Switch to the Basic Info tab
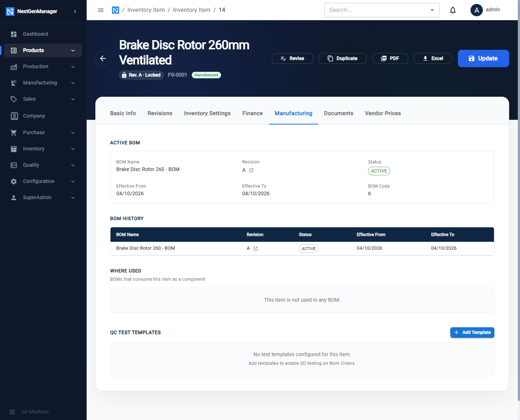Viewport: 520px width, 420px height. point(123,113)
